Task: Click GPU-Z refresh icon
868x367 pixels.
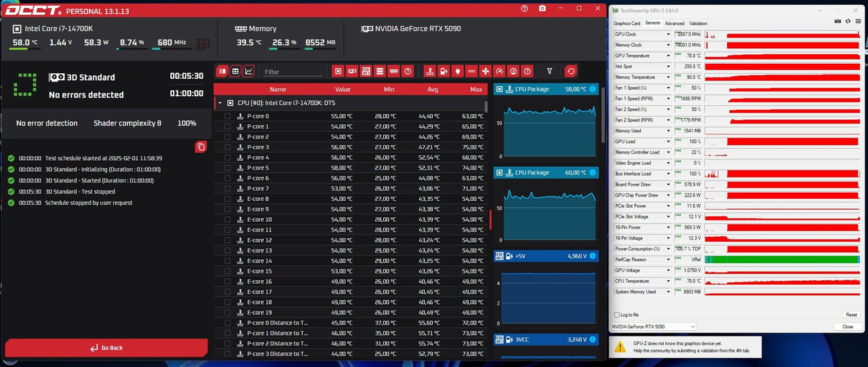Action: (848, 22)
